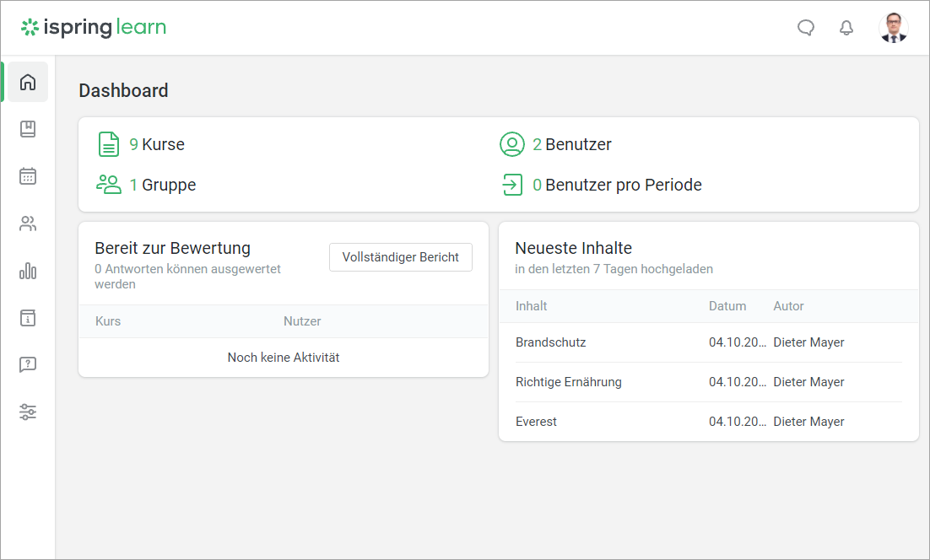Open the info archive icon in sidebar
The width and height of the screenshot is (930, 560).
tap(28, 318)
